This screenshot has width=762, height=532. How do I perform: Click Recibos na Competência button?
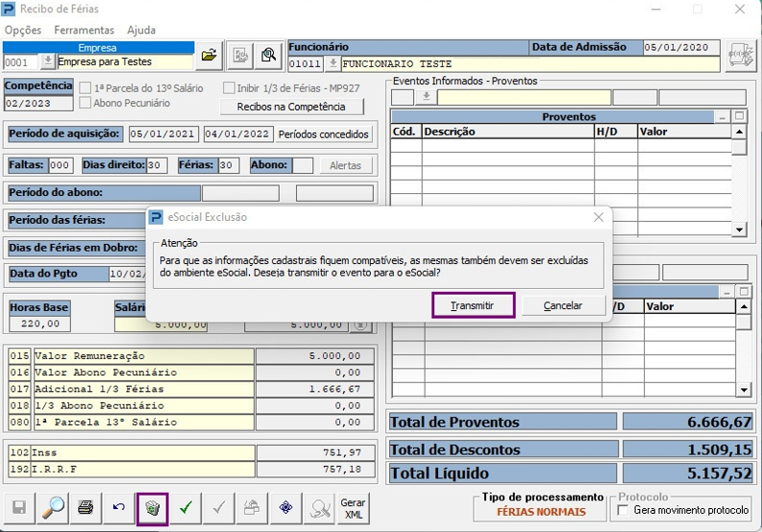pyautogui.click(x=291, y=107)
